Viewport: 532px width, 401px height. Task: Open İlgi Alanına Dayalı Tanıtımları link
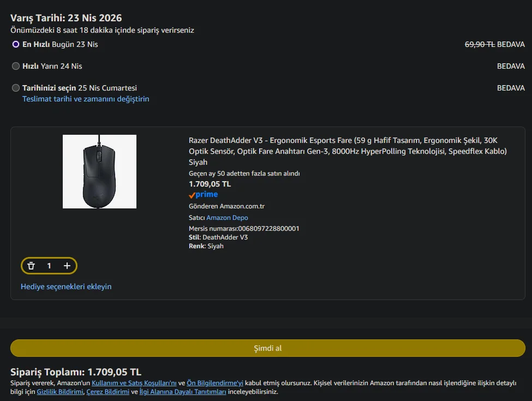[183, 392]
